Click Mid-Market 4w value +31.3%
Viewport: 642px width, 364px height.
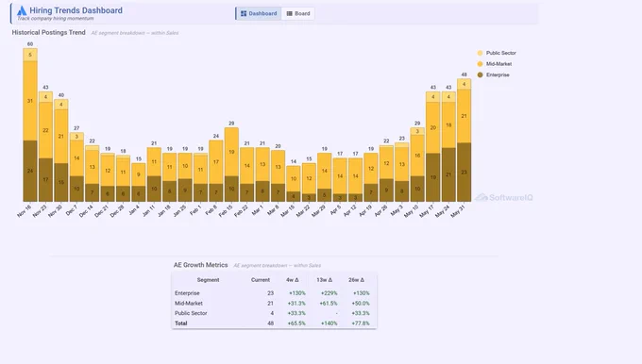click(x=296, y=304)
